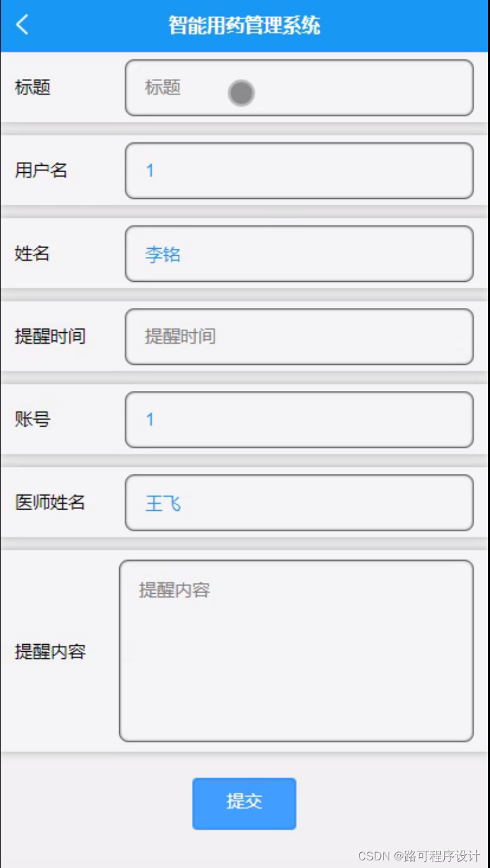Click the back arrow in the header
490x868 pixels.
coord(22,25)
